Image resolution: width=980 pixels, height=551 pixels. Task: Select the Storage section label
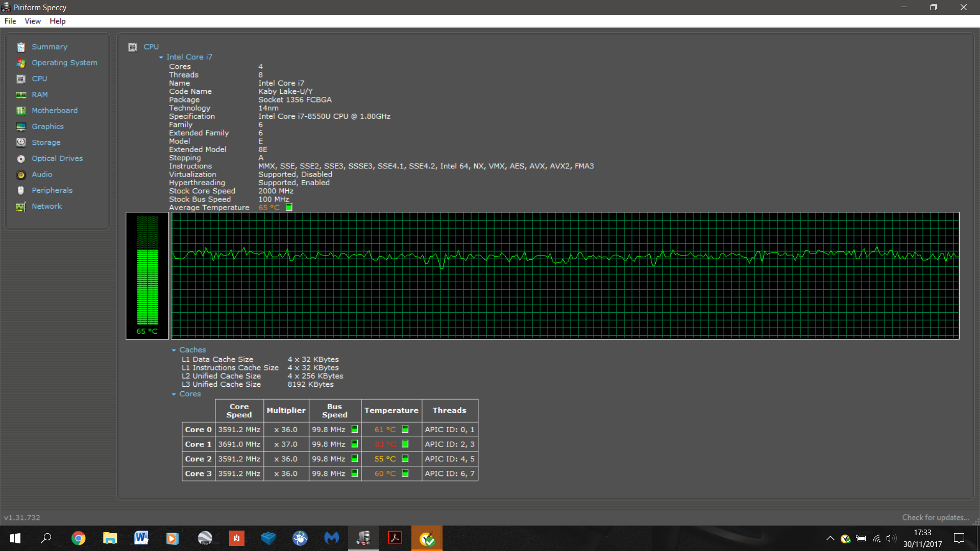tap(46, 142)
